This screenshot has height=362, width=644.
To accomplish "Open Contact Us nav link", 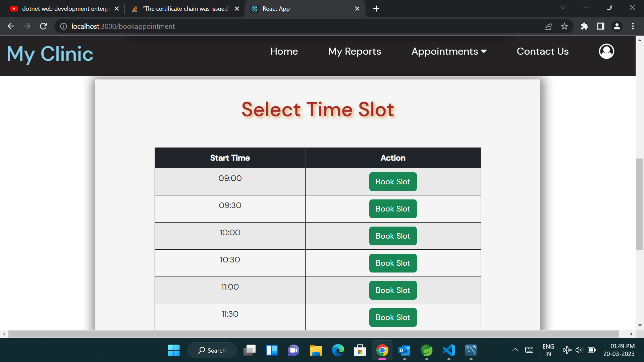I will 543,51.
